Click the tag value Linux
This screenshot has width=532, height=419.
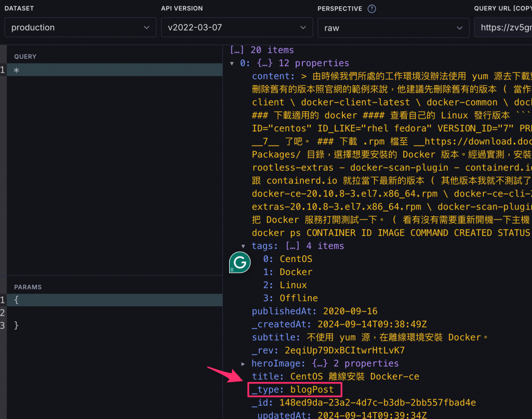pos(293,285)
